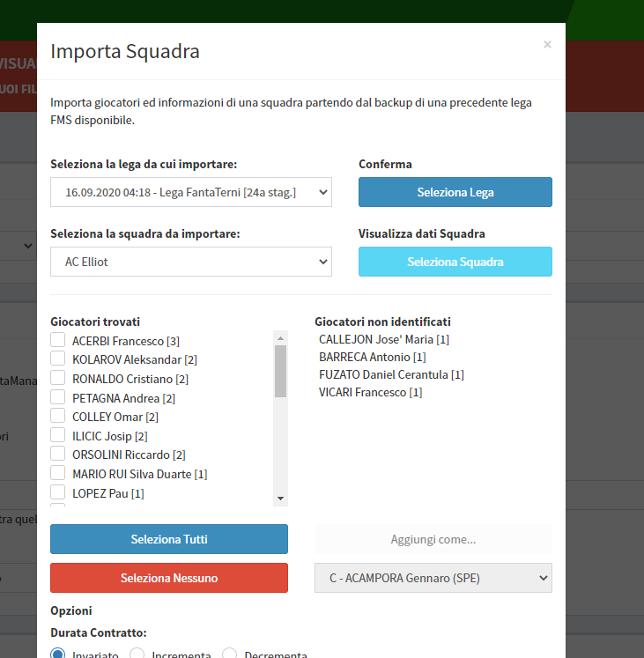Click the player list scroll-up arrow
Screen dimensions: 644x658
[x=281, y=338]
